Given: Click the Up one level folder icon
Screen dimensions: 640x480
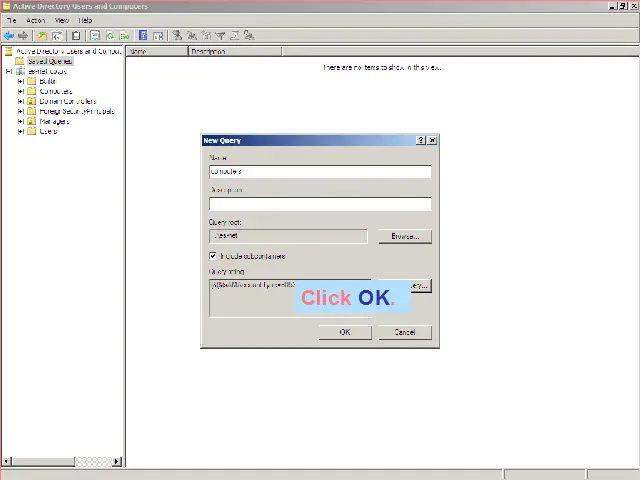Looking at the screenshot, I should [42, 36].
